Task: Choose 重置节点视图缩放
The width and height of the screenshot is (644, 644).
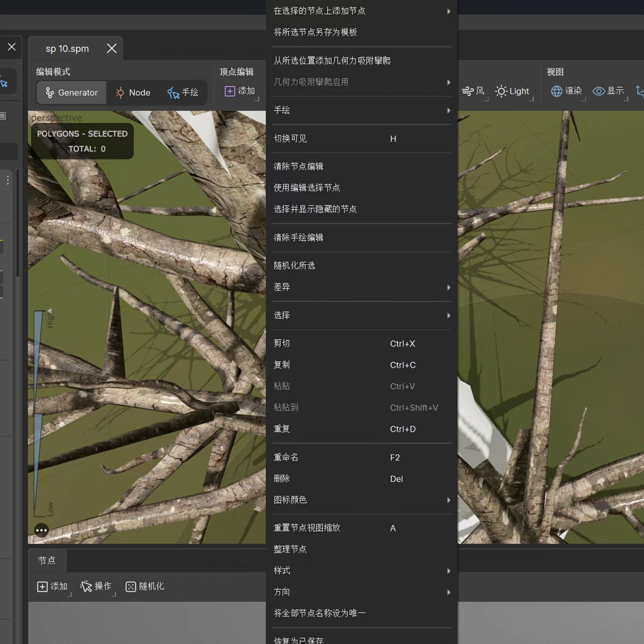Action: coord(362,528)
